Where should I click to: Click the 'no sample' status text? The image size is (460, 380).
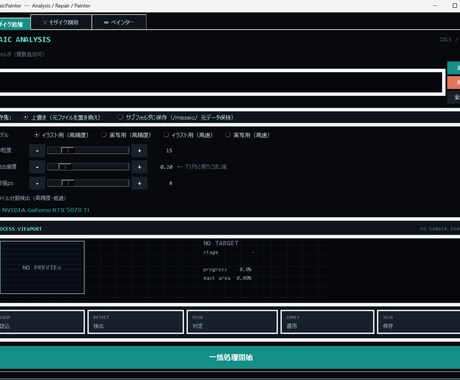click(440, 229)
